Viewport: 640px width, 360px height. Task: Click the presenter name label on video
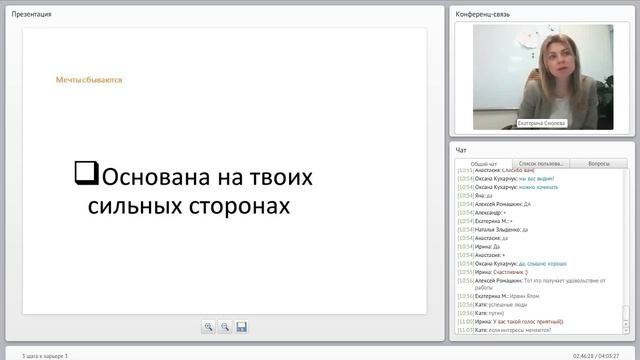coord(542,123)
